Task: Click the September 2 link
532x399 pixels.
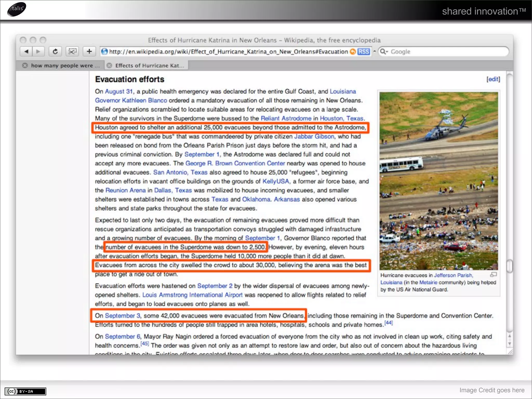Action: 215,286
